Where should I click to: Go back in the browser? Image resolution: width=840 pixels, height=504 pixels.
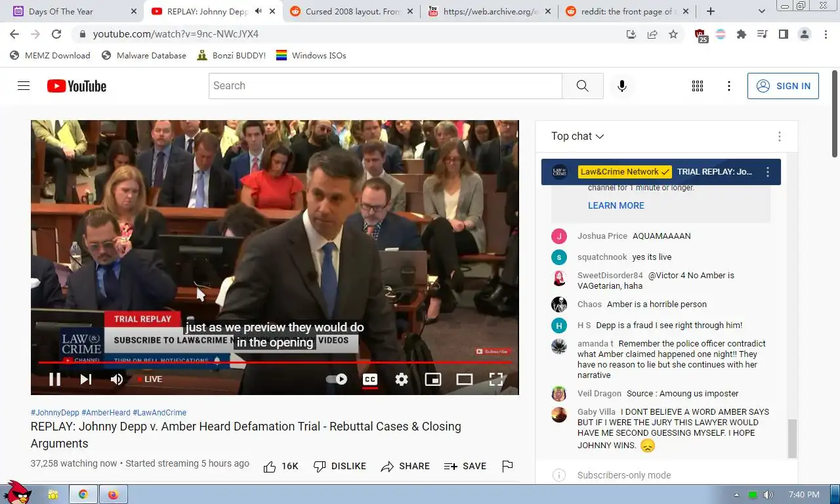[14, 34]
